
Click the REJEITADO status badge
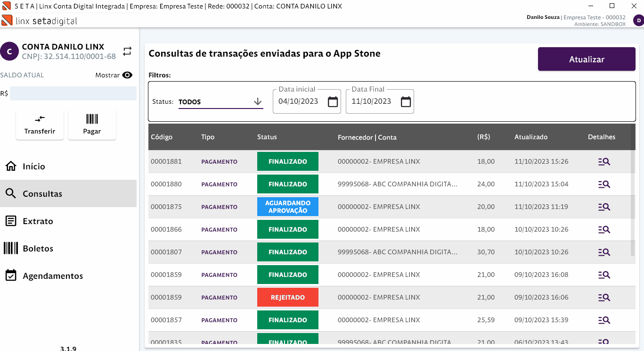pos(288,298)
